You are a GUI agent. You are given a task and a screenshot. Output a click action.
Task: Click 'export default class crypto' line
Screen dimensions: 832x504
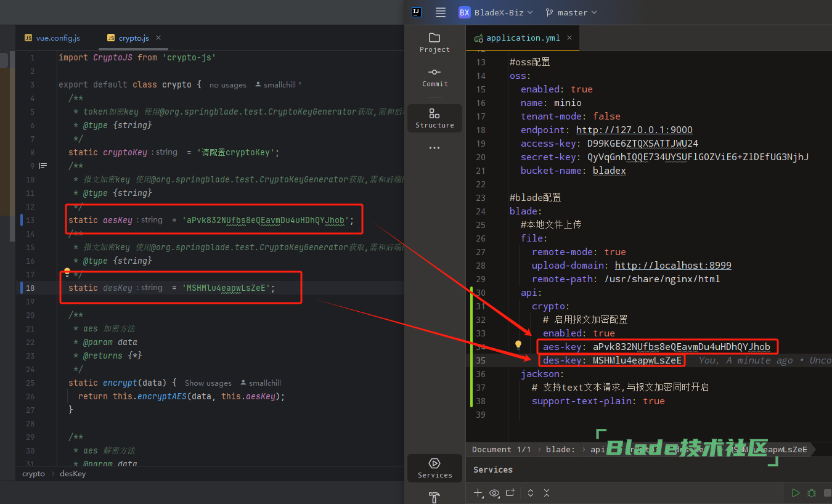click(x=130, y=84)
